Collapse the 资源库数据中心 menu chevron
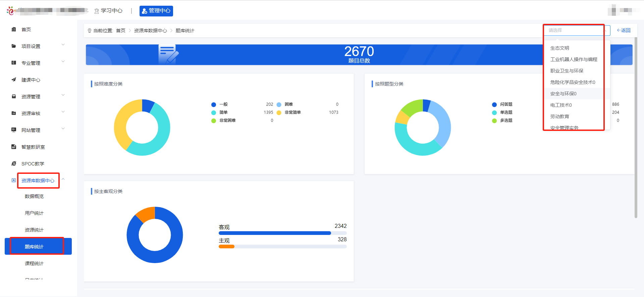Viewport: 644px width, 297px height. pyautogui.click(x=63, y=179)
